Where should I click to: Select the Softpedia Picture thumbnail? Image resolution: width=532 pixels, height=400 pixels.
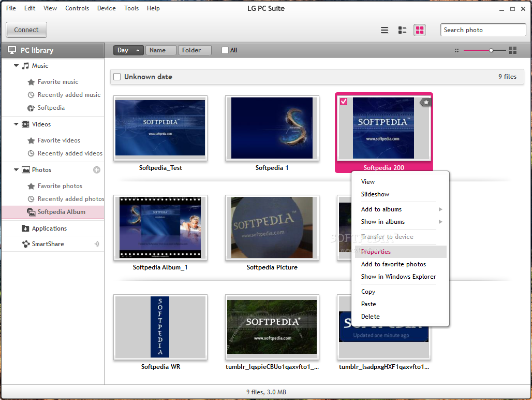pos(272,227)
